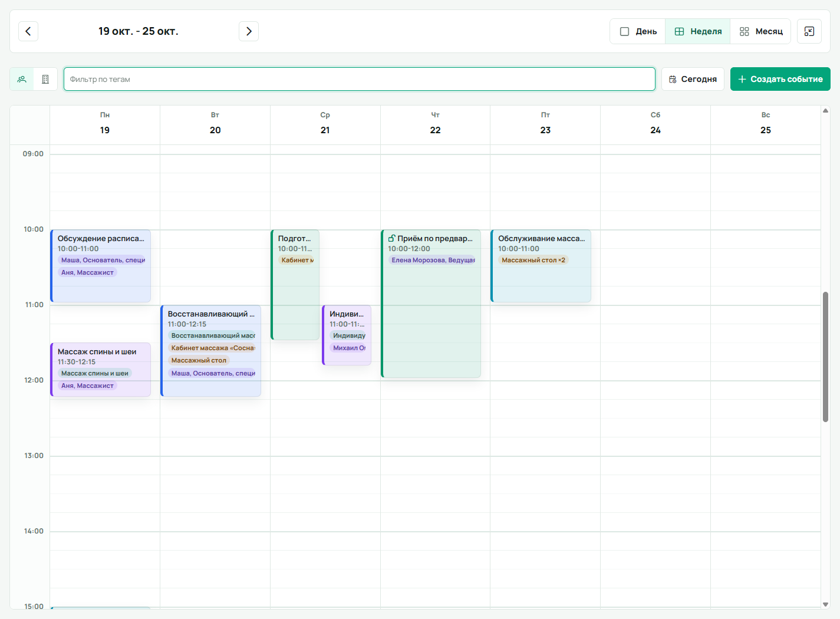Screen dimensions: 840x619
Task: Select the Месяц view tab
Action: point(760,31)
